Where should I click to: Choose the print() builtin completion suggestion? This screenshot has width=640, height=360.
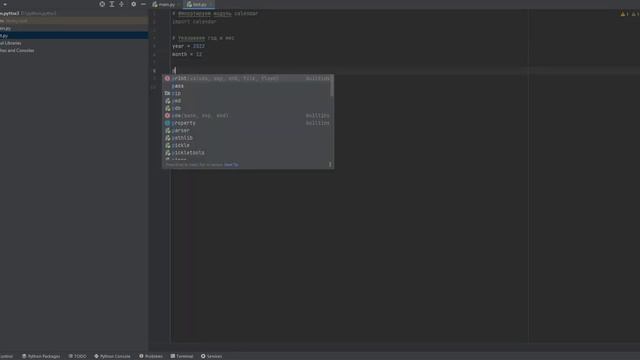(x=247, y=78)
